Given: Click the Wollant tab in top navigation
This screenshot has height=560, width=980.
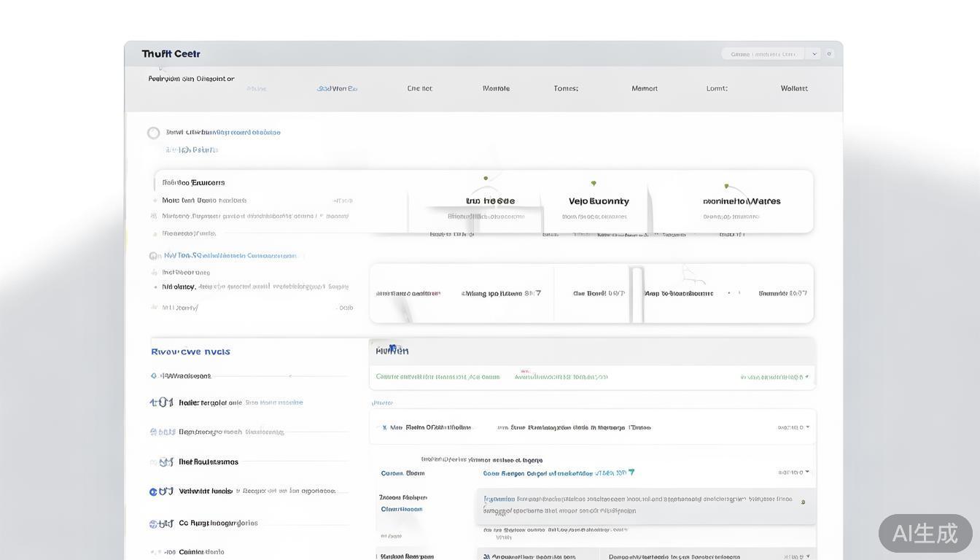Looking at the screenshot, I should tap(793, 88).
